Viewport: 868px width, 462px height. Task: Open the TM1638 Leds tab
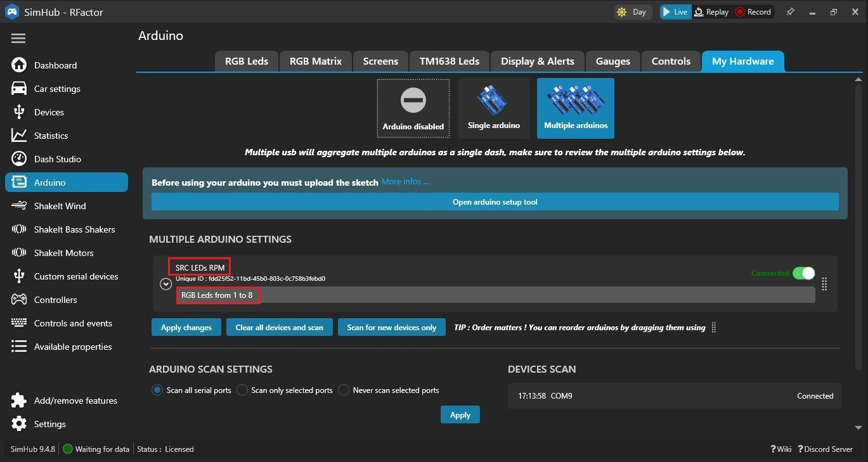coord(450,61)
